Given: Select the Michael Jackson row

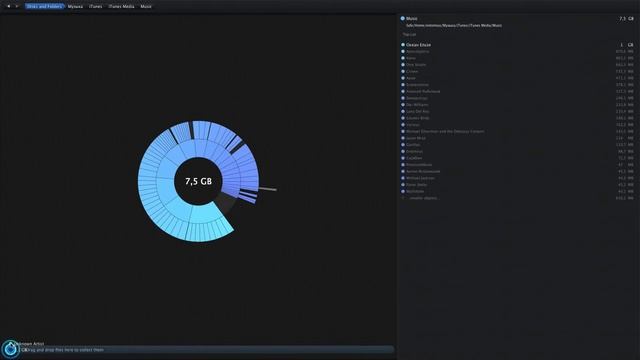Looking at the screenshot, I should [517, 178].
